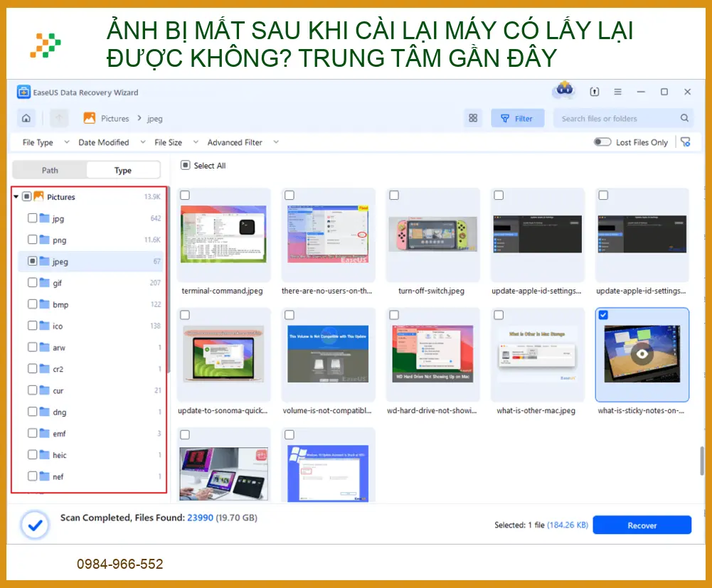Click the jpeg breadcrumb item
This screenshot has height=588, width=712.
[155, 119]
